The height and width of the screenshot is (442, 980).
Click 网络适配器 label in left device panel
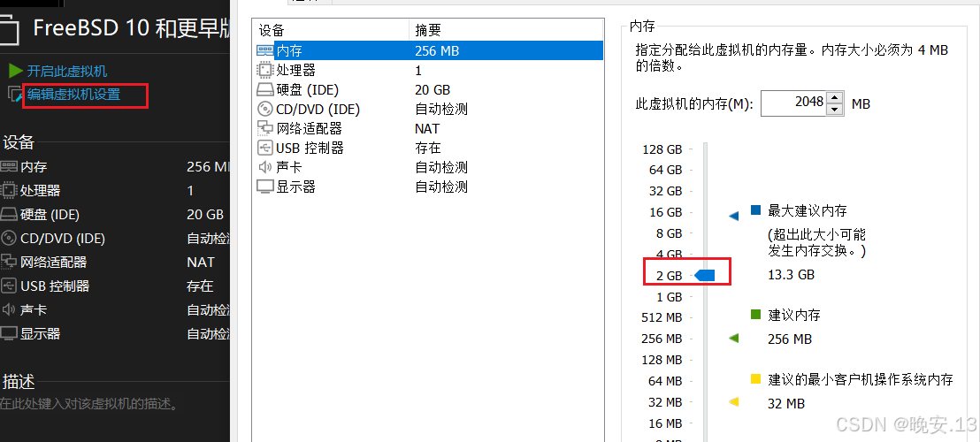point(53,263)
